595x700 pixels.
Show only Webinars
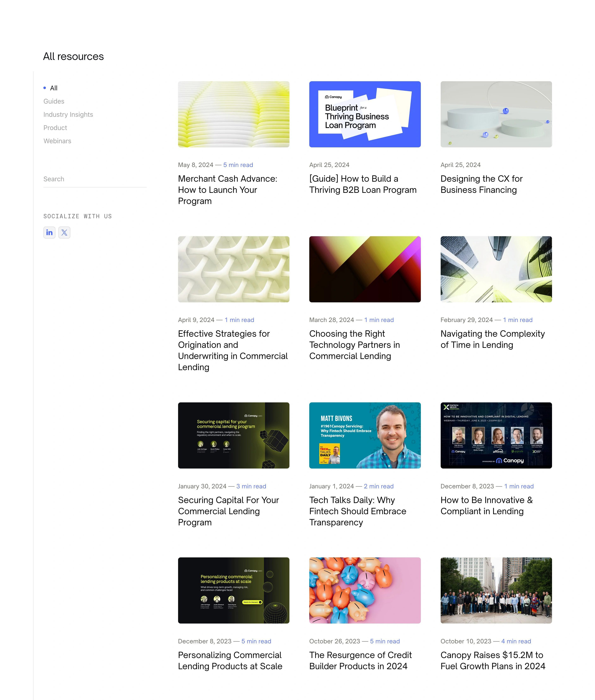point(57,141)
